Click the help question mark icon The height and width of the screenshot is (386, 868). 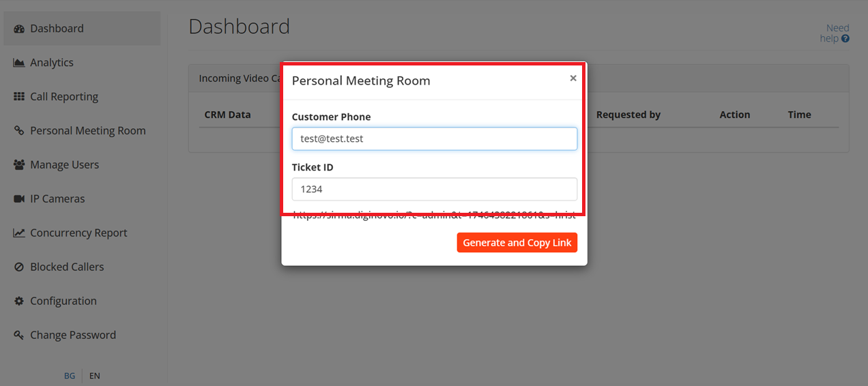point(845,39)
